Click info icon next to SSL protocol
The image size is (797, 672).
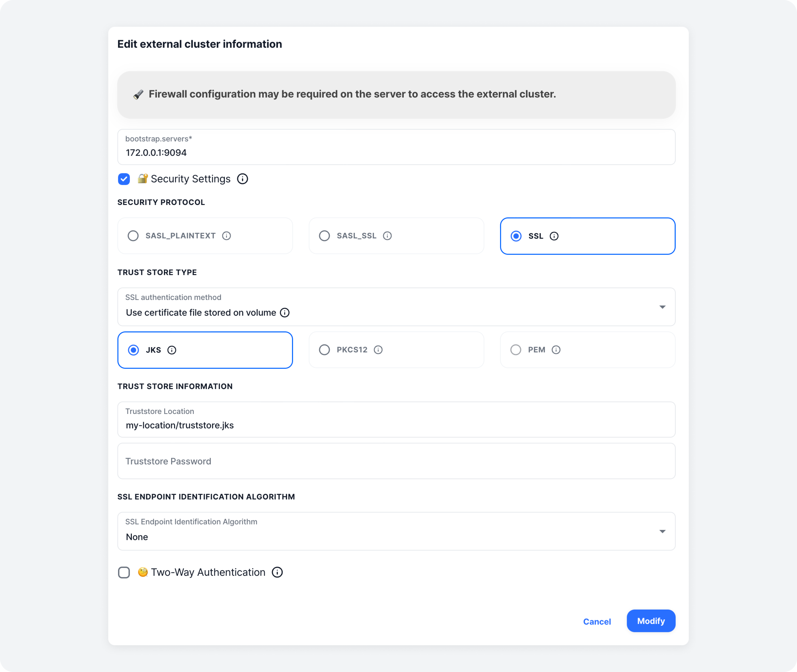pyautogui.click(x=554, y=236)
